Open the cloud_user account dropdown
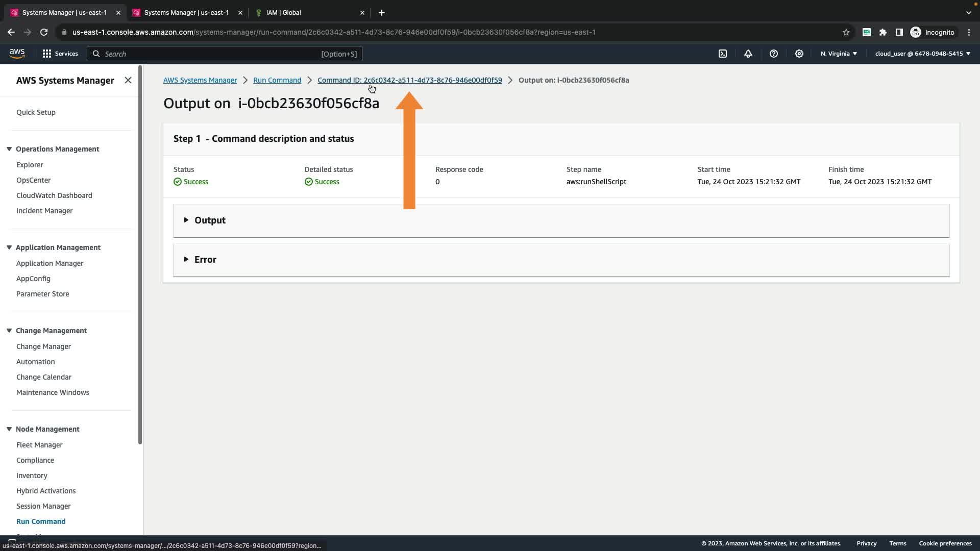The height and width of the screenshot is (551, 980). click(922, 54)
